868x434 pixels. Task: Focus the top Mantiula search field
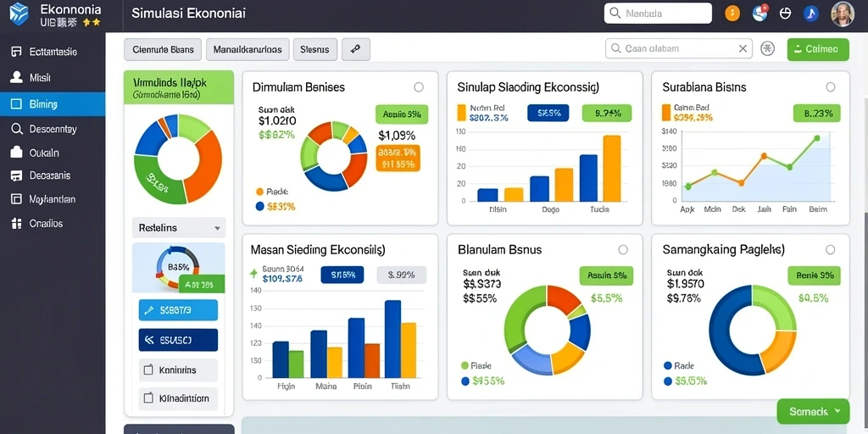658,14
